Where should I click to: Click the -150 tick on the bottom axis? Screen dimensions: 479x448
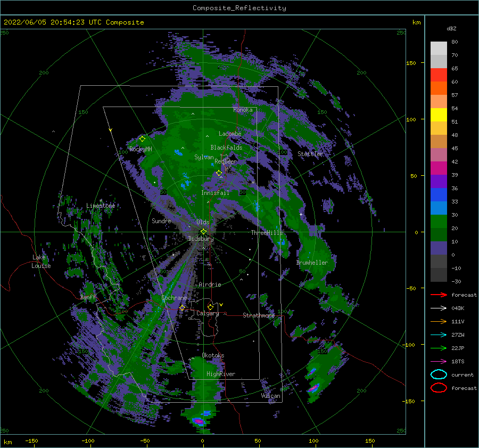pos(31,441)
